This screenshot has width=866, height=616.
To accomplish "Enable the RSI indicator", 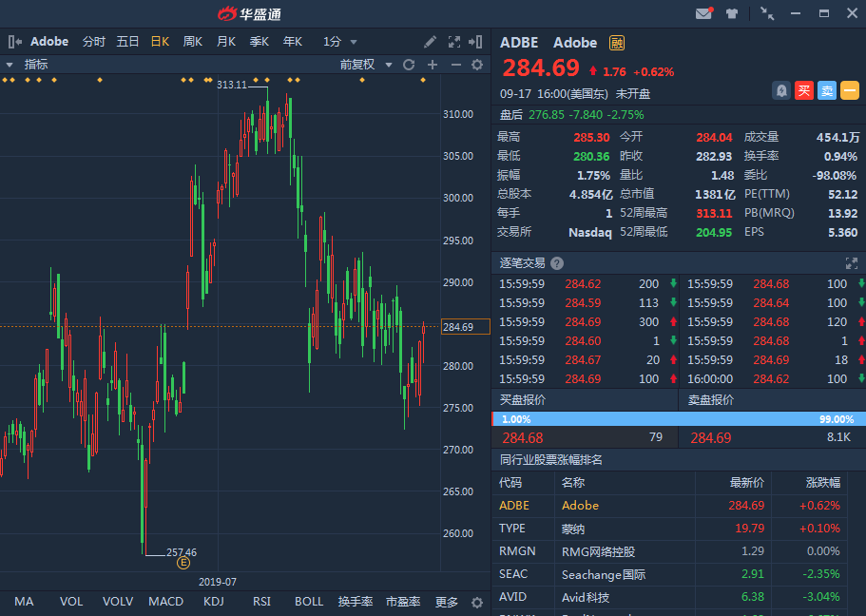I will pos(261,602).
